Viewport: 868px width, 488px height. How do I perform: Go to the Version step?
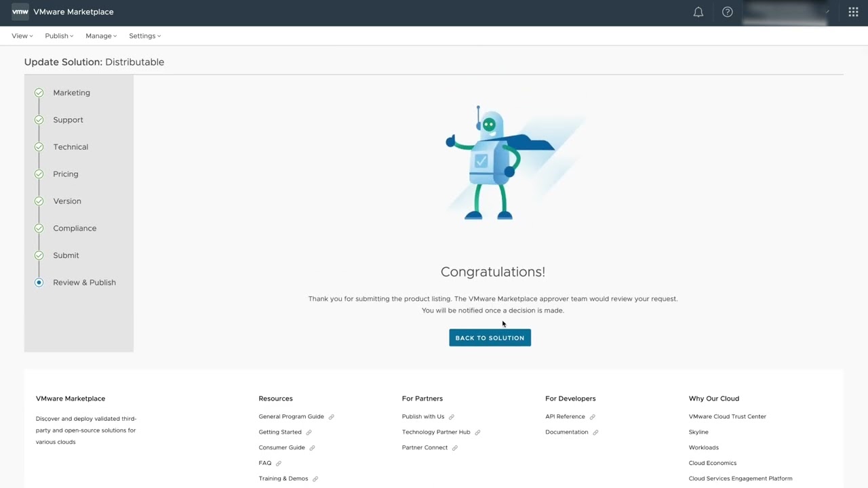coord(67,201)
